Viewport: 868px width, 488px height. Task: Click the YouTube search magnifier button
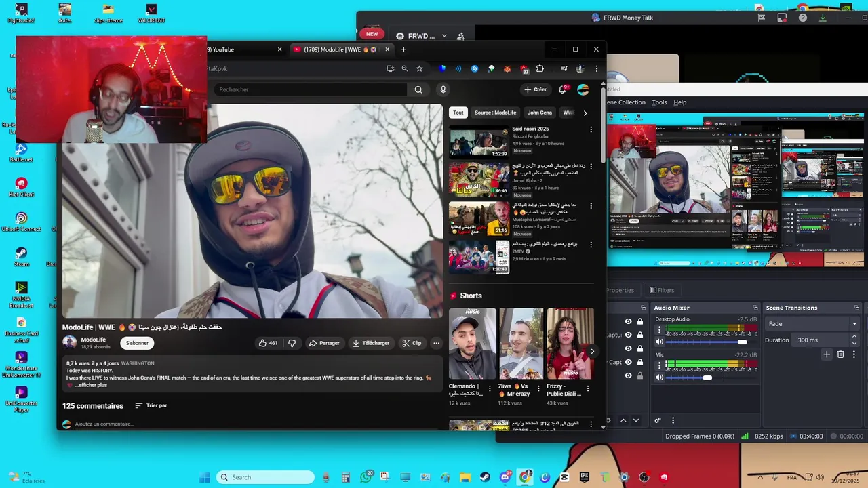pyautogui.click(x=418, y=89)
